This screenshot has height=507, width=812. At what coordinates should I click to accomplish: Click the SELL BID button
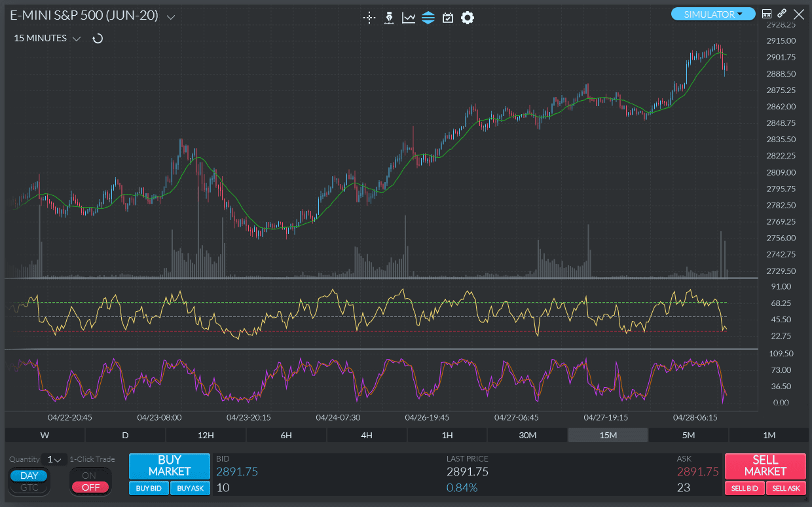(745, 488)
